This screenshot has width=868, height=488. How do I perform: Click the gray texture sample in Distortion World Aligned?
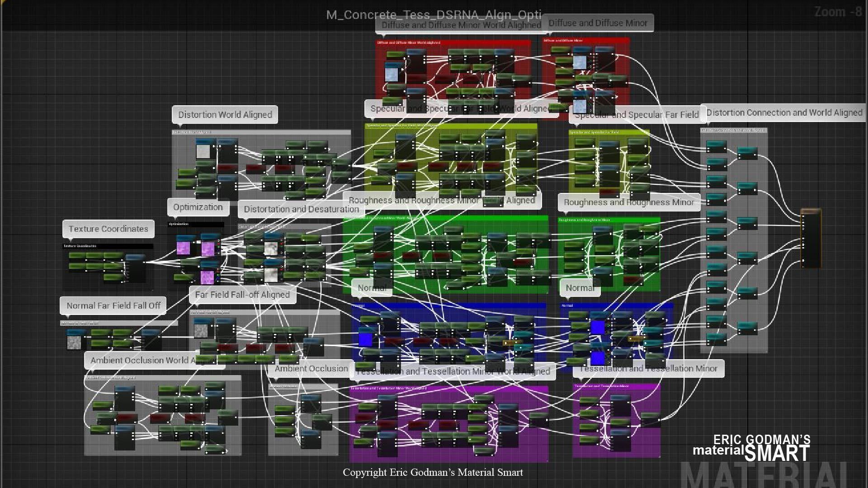point(203,151)
